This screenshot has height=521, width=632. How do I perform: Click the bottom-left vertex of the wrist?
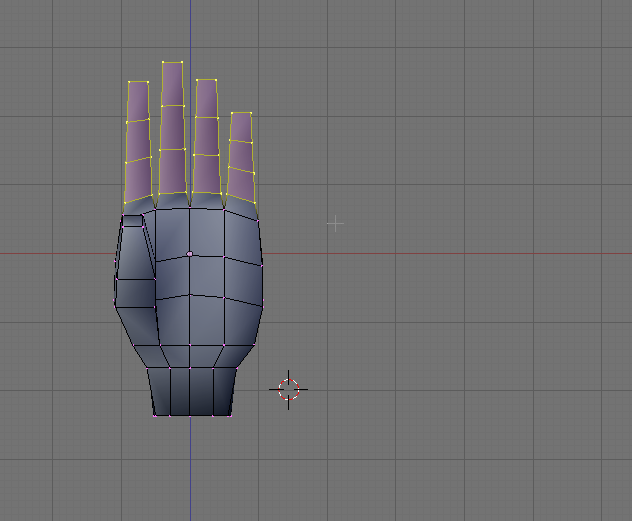(x=154, y=415)
